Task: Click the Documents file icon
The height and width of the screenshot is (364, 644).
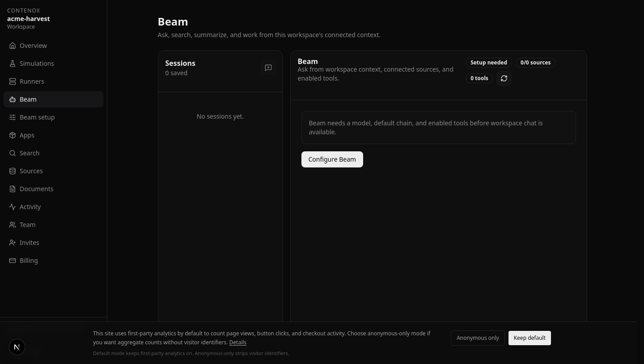Action: click(x=13, y=189)
